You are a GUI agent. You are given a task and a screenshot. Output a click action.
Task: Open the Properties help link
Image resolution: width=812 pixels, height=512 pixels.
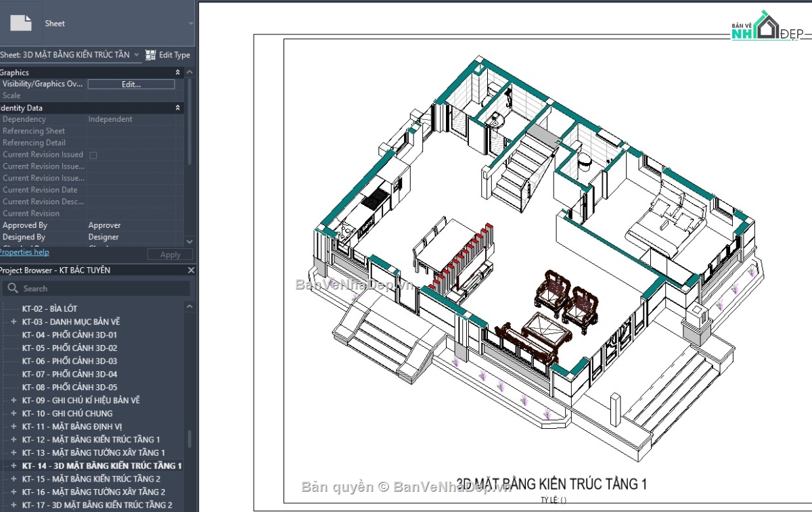24,252
